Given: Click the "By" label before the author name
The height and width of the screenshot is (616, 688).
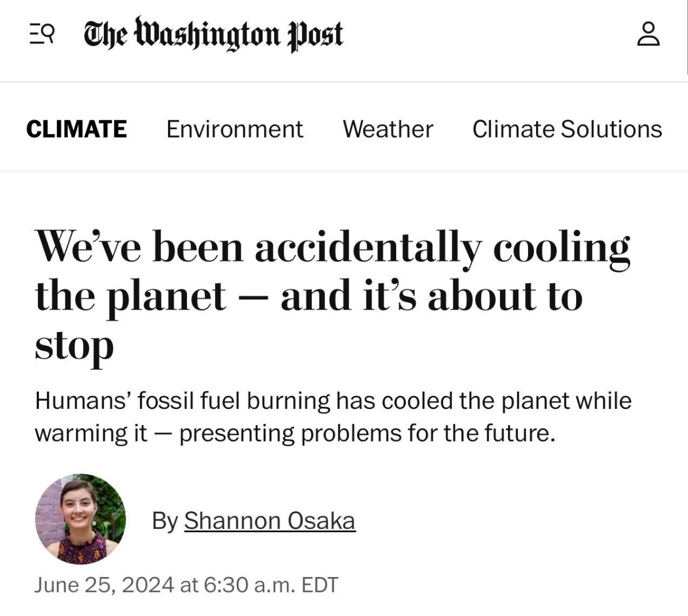Looking at the screenshot, I should [165, 521].
